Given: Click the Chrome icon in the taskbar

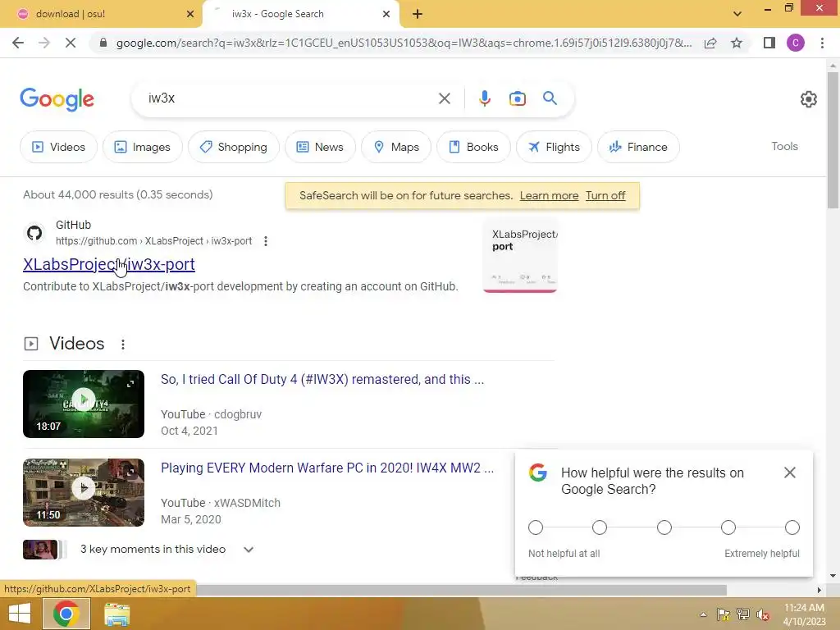Looking at the screenshot, I should [x=66, y=614].
